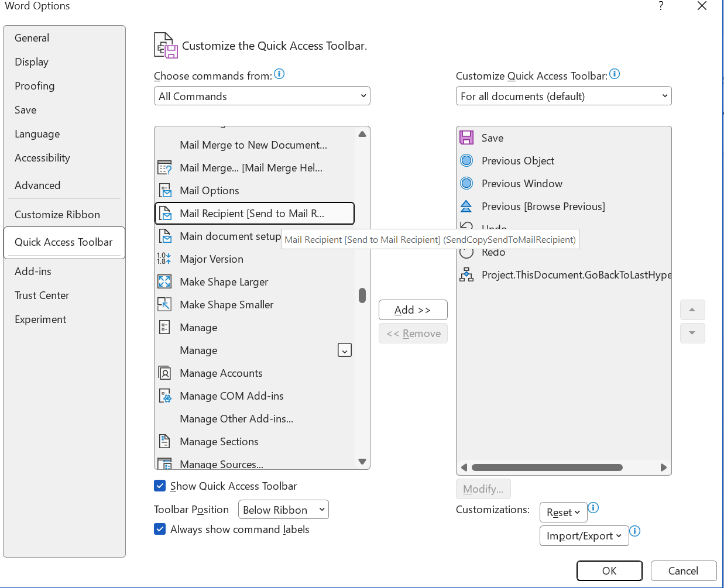Click the toolbar list horizontal scrollbar thumb
Screen dimensions: 724x588
point(547,467)
